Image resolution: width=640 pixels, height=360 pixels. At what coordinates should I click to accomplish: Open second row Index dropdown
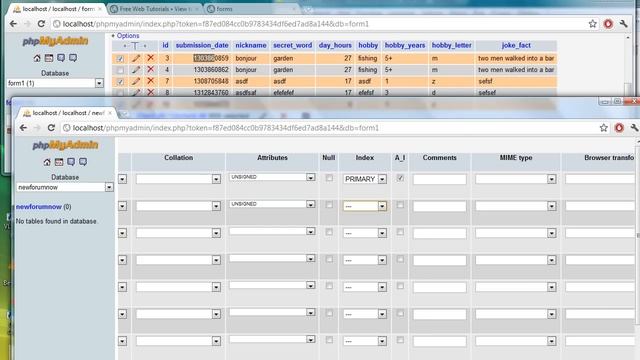pos(364,206)
